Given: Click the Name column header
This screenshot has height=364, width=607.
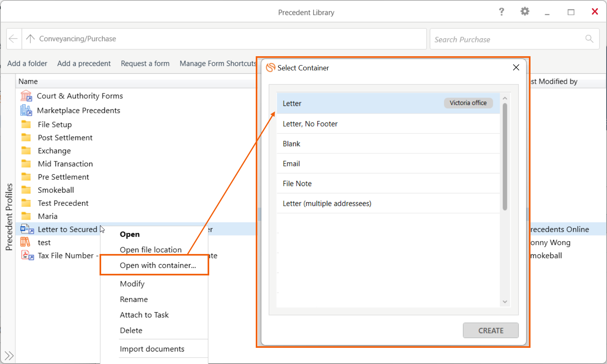Looking at the screenshot, I should pyautogui.click(x=28, y=81).
